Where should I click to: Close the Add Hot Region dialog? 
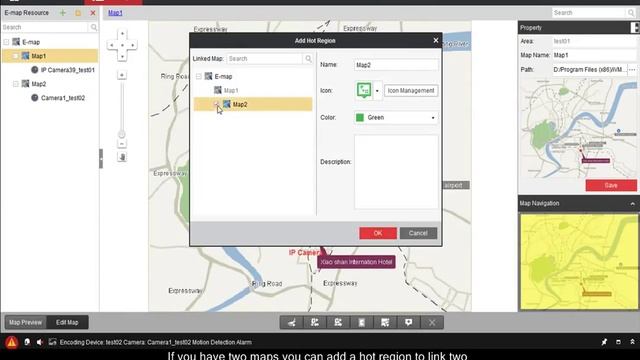click(436, 40)
